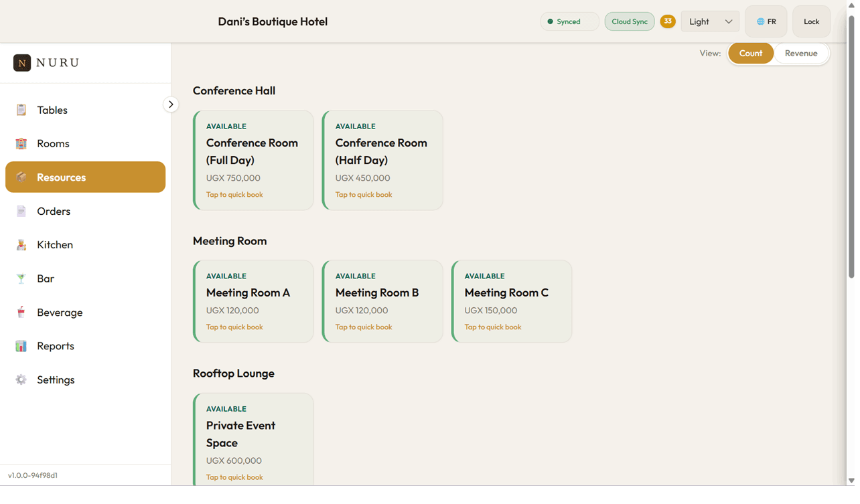Select the active Resources menu item
The image size is (860, 504).
[85, 177]
